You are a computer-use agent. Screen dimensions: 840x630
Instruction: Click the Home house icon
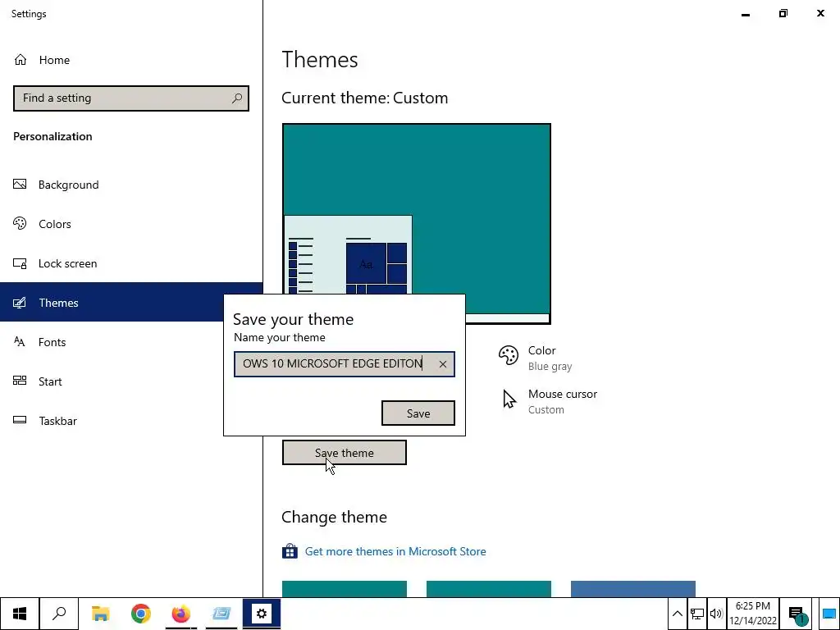[21, 59]
